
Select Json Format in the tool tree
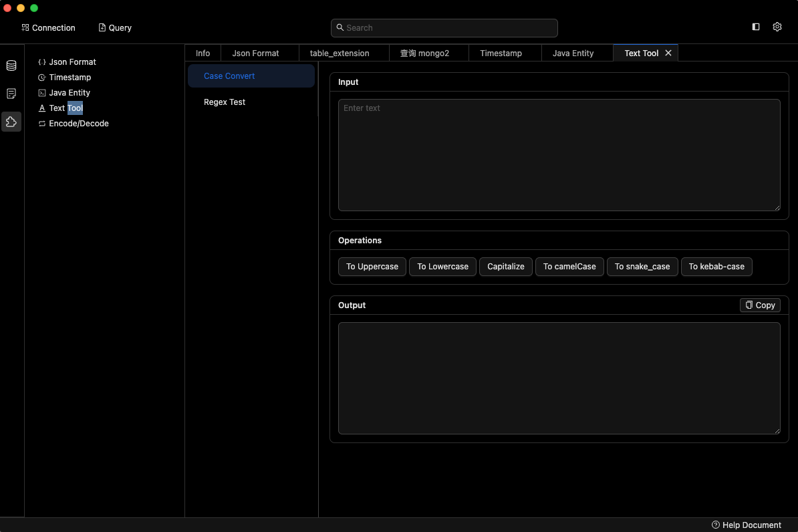pos(72,62)
